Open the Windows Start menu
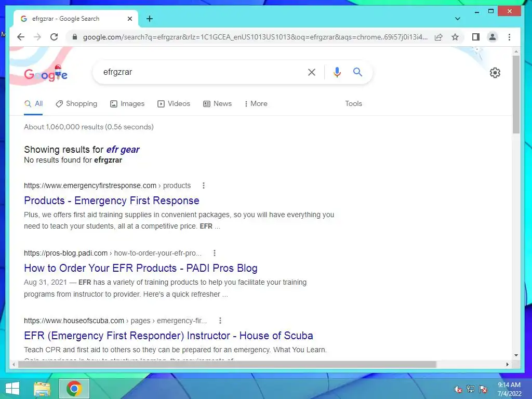The width and height of the screenshot is (532, 399). coord(12,389)
